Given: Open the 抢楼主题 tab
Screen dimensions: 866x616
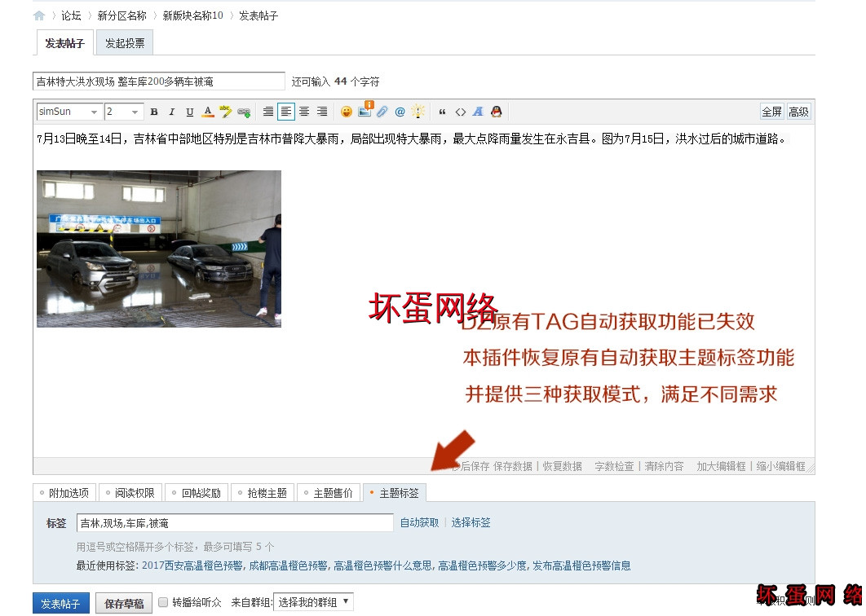Looking at the screenshot, I should point(263,493).
